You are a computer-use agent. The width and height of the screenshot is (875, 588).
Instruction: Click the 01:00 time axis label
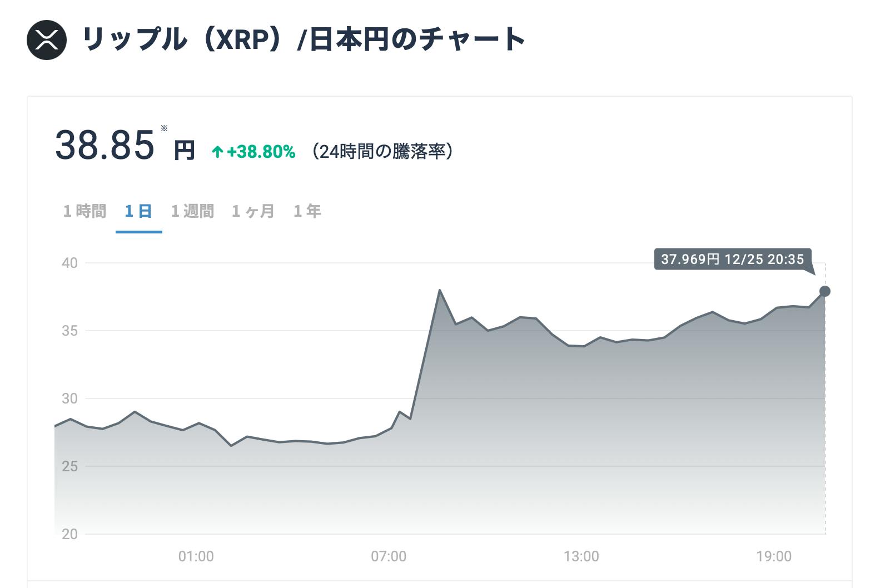pos(196,556)
